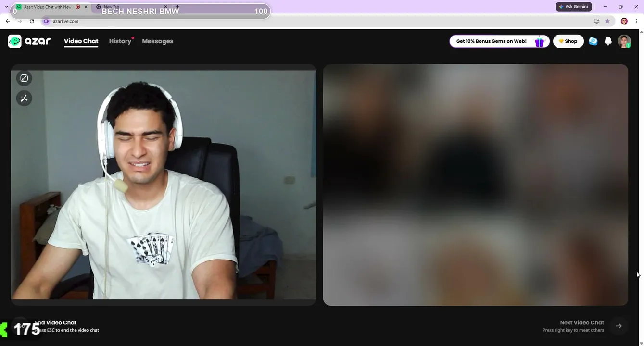The width and height of the screenshot is (644, 346).
Task: Open a new browser tab with plus button
Action: click(177, 7)
